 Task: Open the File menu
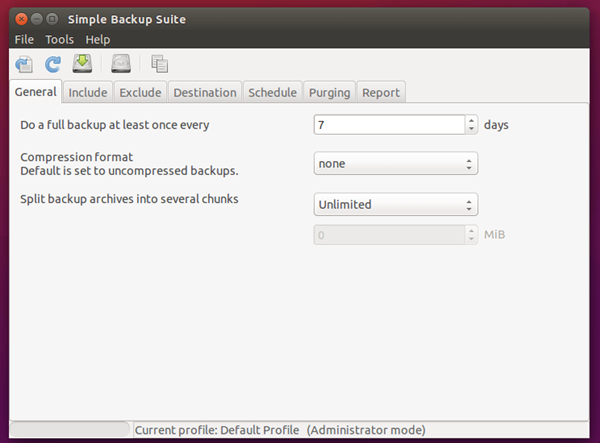pyautogui.click(x=24, y=39)
